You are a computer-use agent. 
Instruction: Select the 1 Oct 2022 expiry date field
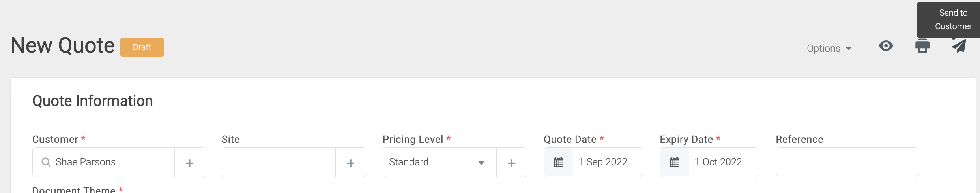(723, 162)
